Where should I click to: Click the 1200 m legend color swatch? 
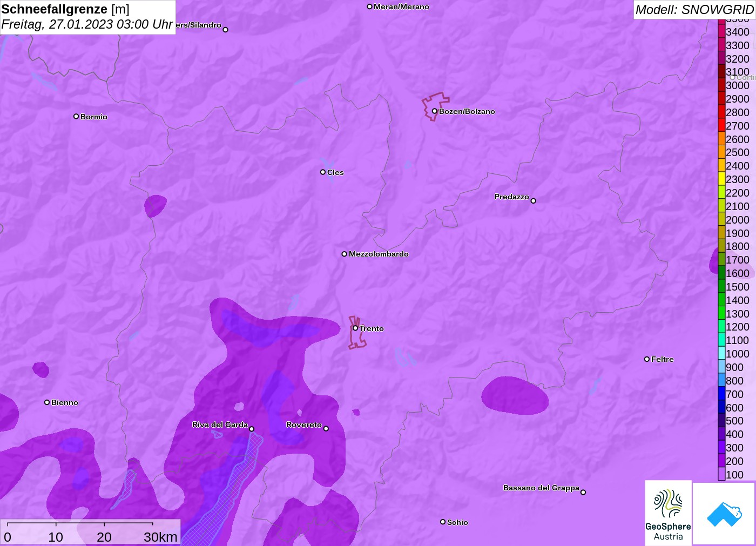721,327
